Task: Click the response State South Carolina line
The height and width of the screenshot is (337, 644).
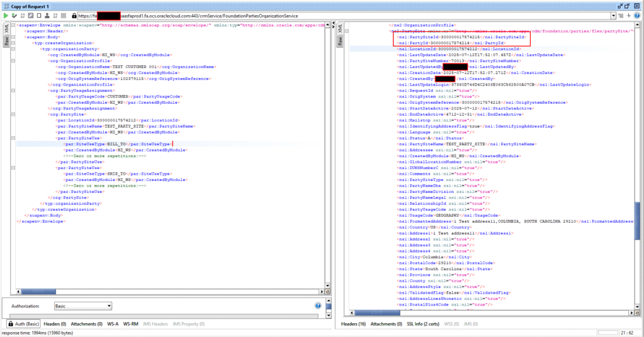Action: (445, 269)
